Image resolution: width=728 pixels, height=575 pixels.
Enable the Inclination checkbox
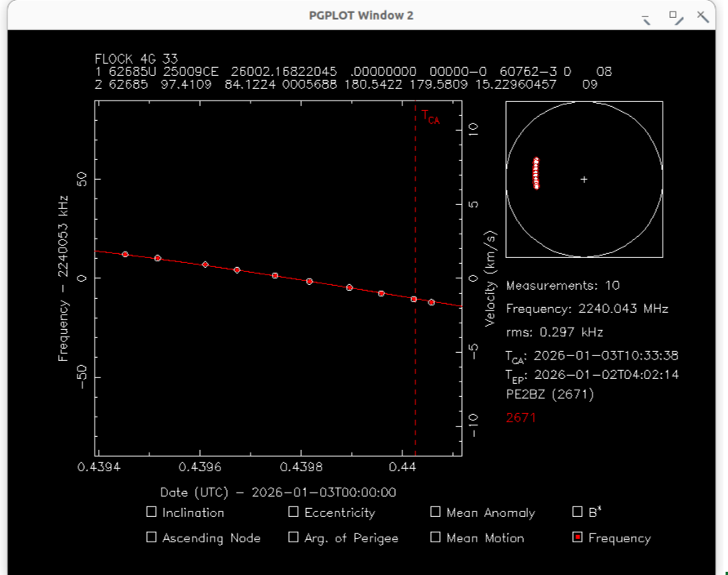151,512
